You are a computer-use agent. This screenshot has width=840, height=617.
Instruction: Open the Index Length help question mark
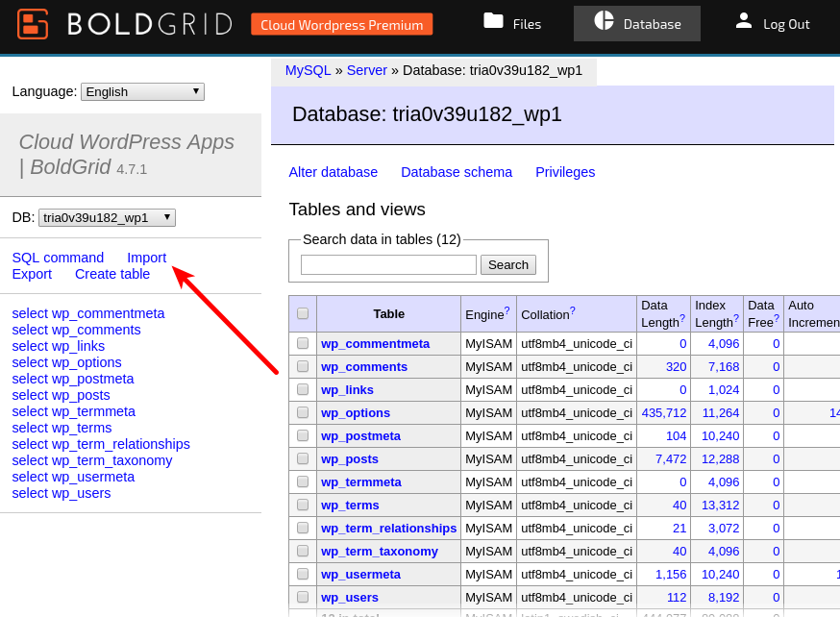point(736,318)
